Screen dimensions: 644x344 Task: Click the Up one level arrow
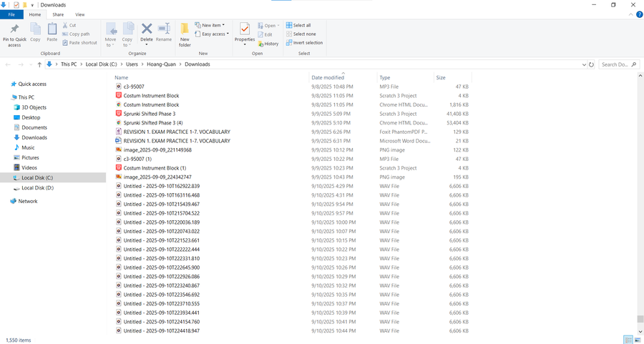(39, 64)
